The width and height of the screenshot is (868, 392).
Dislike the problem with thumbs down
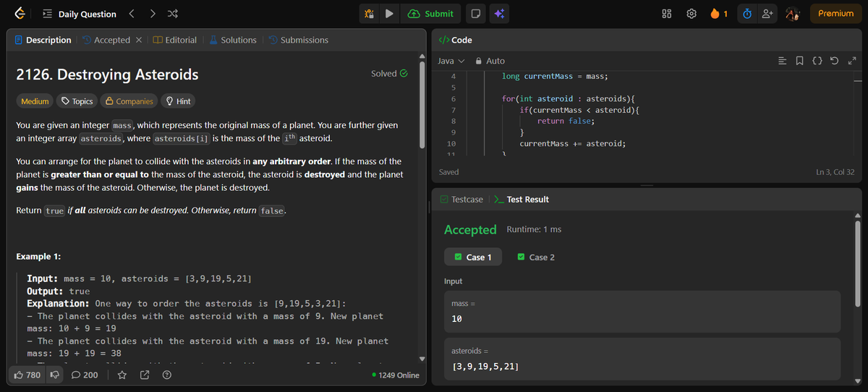click(x=54, y=375)
